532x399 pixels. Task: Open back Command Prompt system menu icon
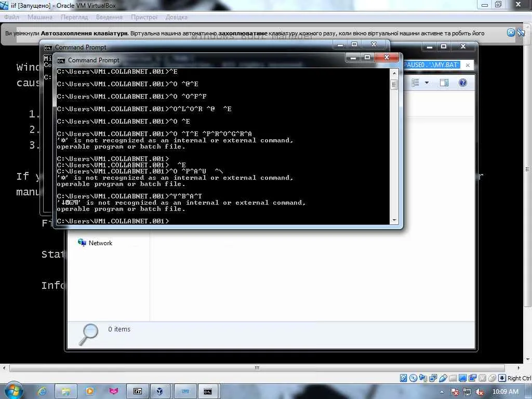click(x=48, y=47)
